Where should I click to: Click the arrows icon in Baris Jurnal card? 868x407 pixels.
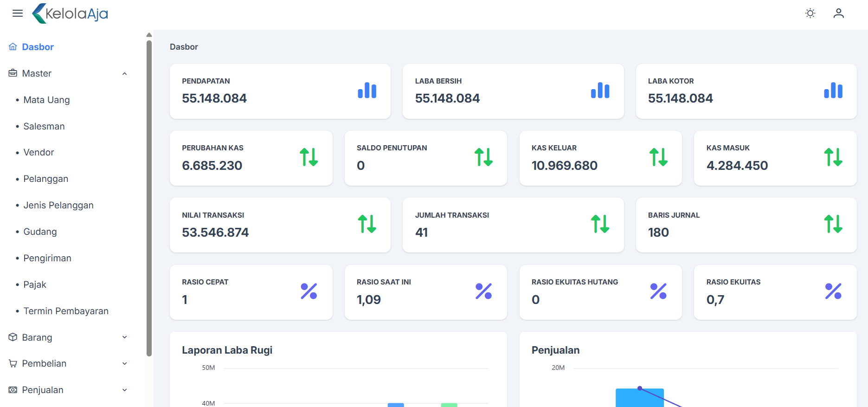[833, 224]
